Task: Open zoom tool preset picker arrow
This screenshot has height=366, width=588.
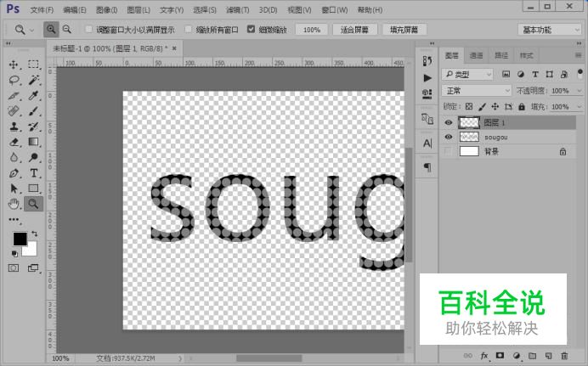Action: point(32,30)
